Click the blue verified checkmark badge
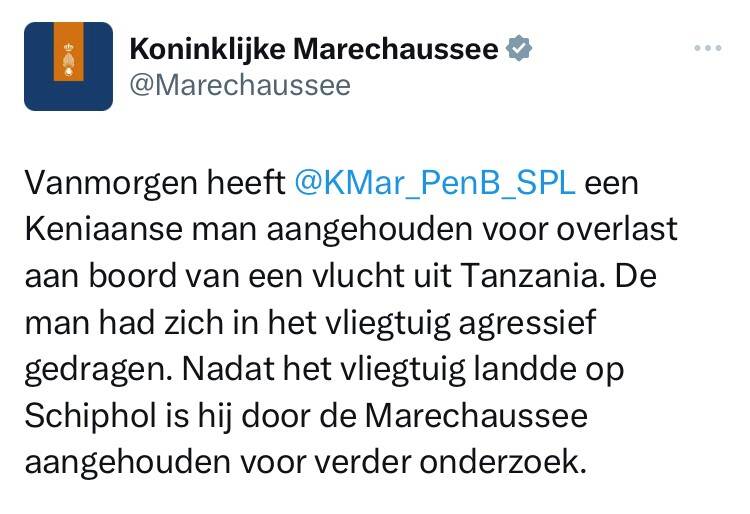This screenshot has width=750, height=514. tap(520, 48)
